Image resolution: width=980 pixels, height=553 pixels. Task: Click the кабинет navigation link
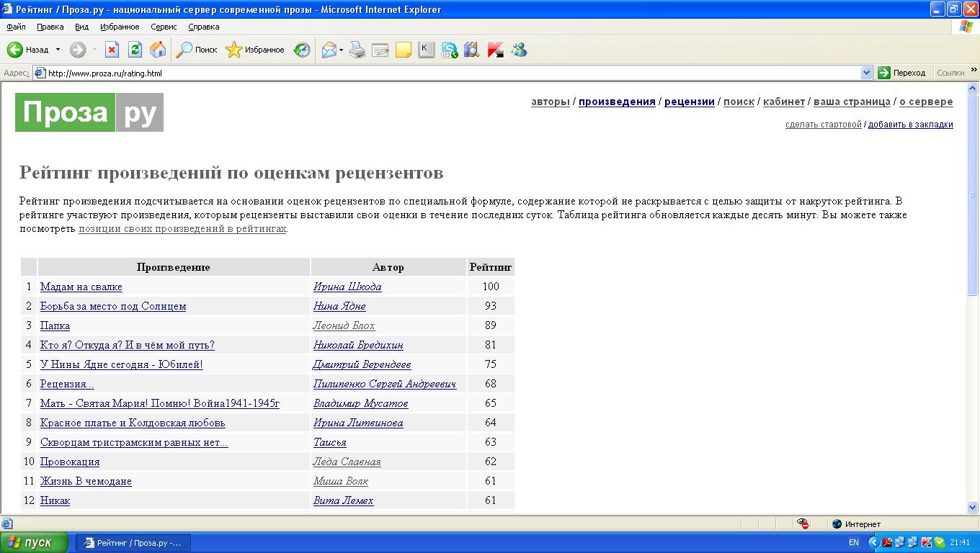click(784, 102)
